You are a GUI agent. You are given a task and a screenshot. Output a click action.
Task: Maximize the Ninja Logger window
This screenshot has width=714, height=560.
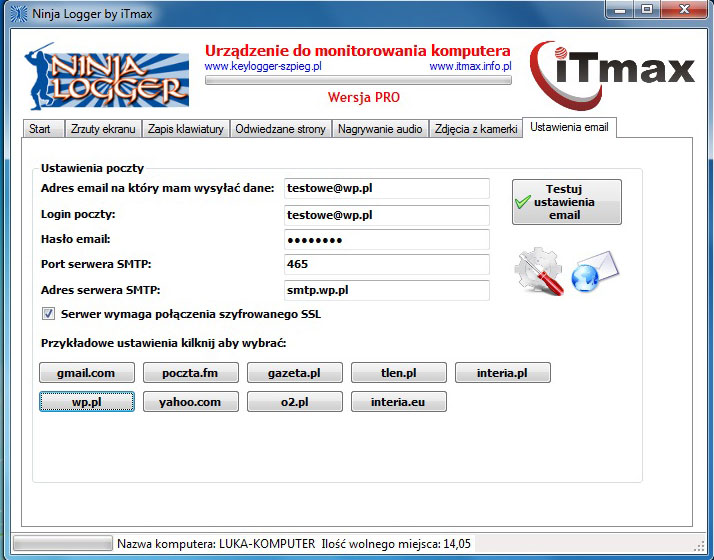tap(647, 10)
